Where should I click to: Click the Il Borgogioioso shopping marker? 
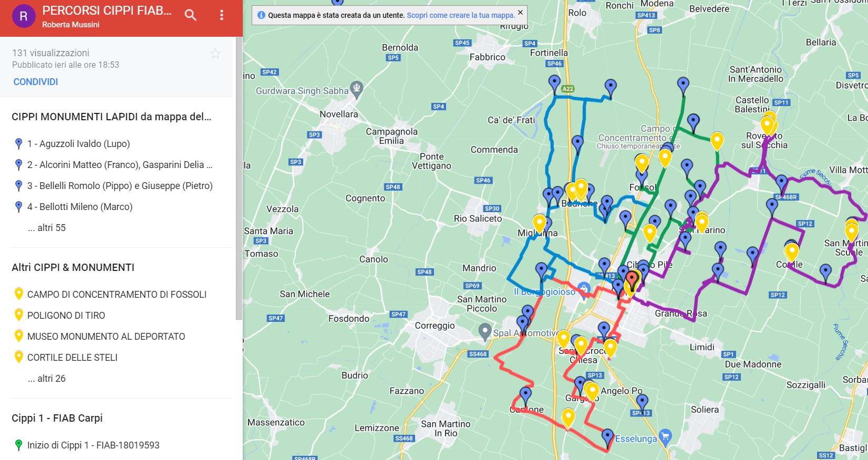[583, 289]
